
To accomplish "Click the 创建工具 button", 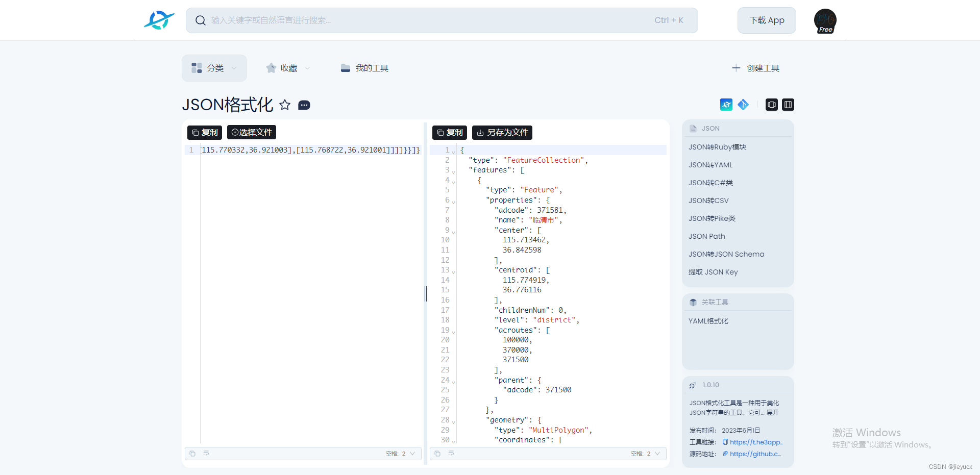I will click(755, 68).
